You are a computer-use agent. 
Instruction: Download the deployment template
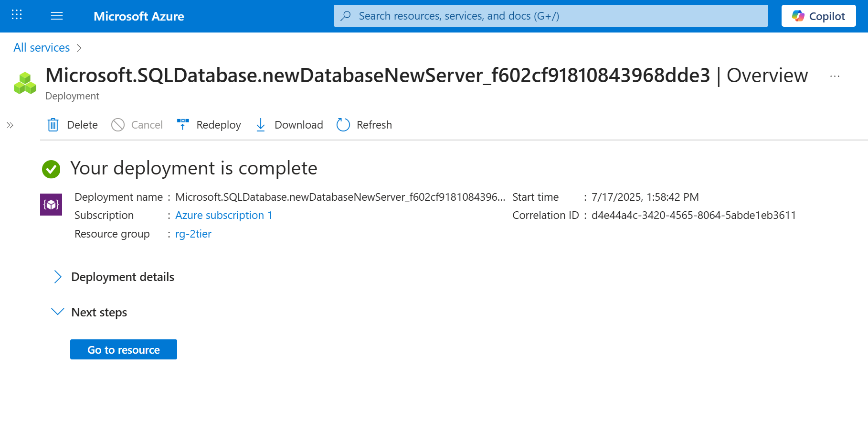point(289,125)
